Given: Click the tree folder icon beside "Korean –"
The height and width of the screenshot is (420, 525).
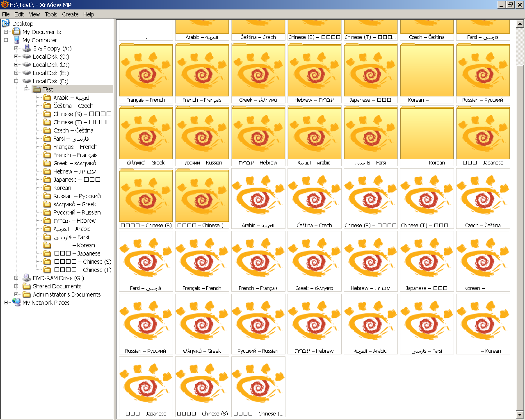Looking at the screenshot, I should [x=47, y=187].
